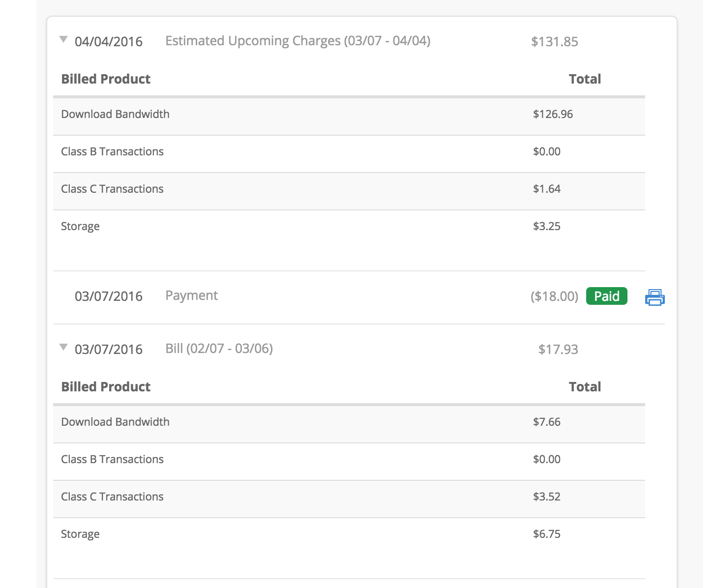Select the $3.25 storage amount

tap(547, 226)
